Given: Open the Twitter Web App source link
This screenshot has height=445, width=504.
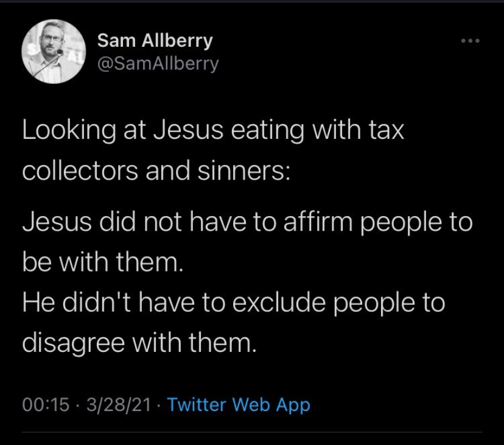Looking at the screenshot, I should pos(238,404).
